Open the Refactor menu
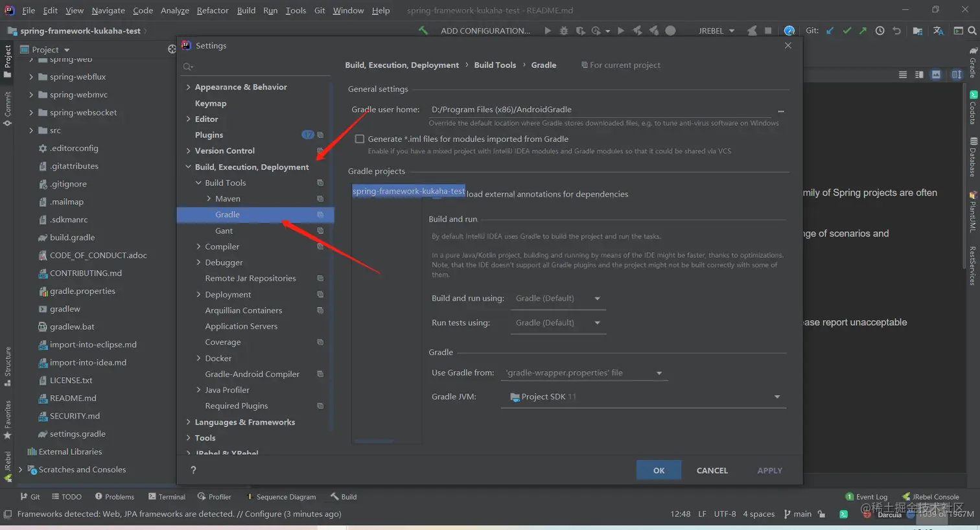 (213, 10)
